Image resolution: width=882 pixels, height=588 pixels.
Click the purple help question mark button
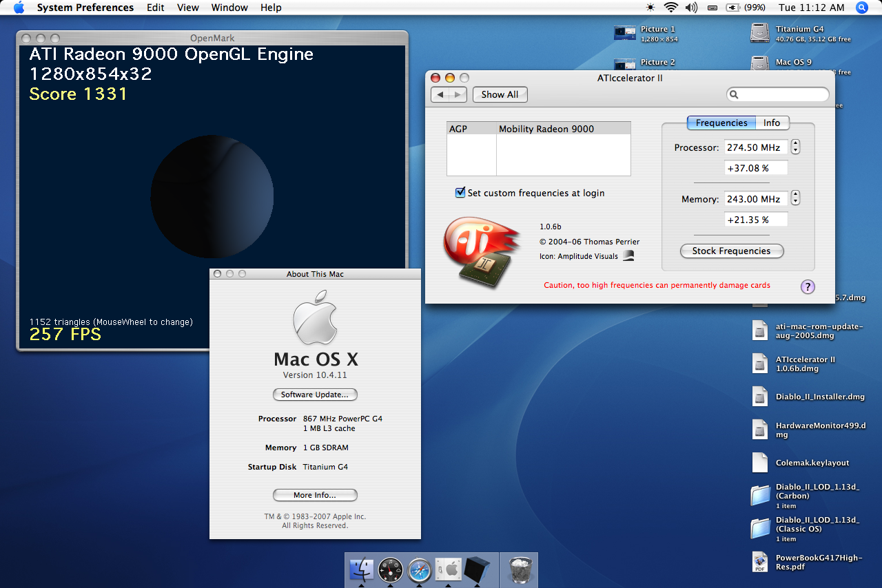[808, 287]
